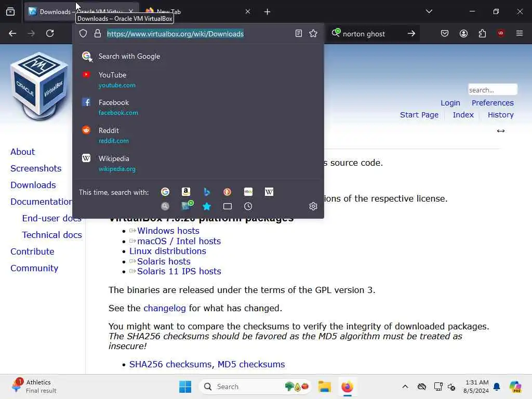The height and width of the screenshot is (399, 532).
Task: Submit norton ghost search arrow
Action: point(411,34)
